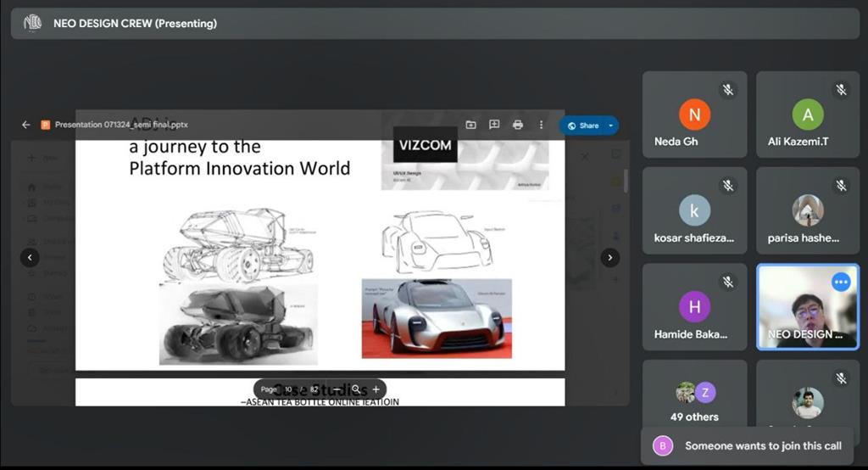Open the 49 others participants tile
Viewport: 868px width, 470px height.
[694, 394]
